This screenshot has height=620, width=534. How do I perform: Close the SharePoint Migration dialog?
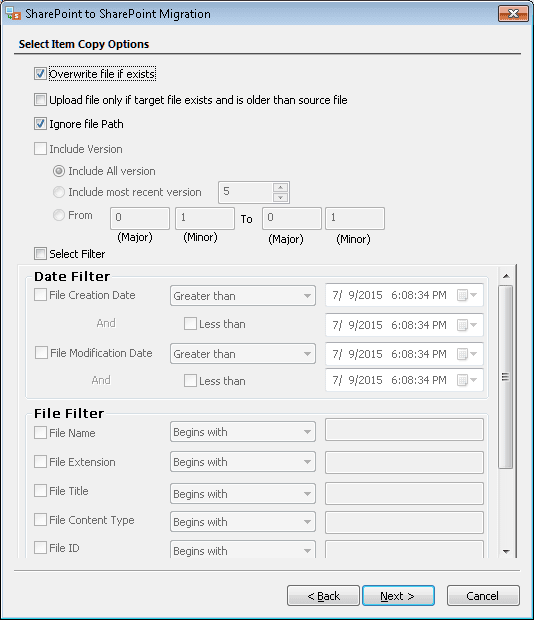click(x=513, y=14)
